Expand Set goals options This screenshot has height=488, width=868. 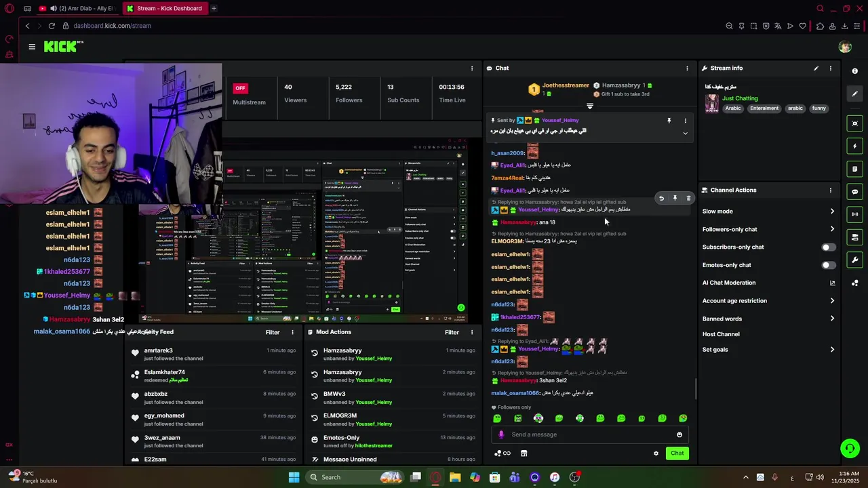(832, 350)
